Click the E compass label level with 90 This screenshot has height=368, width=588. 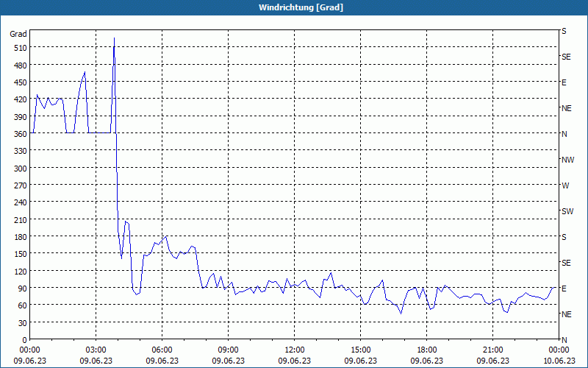click(564, 289)
